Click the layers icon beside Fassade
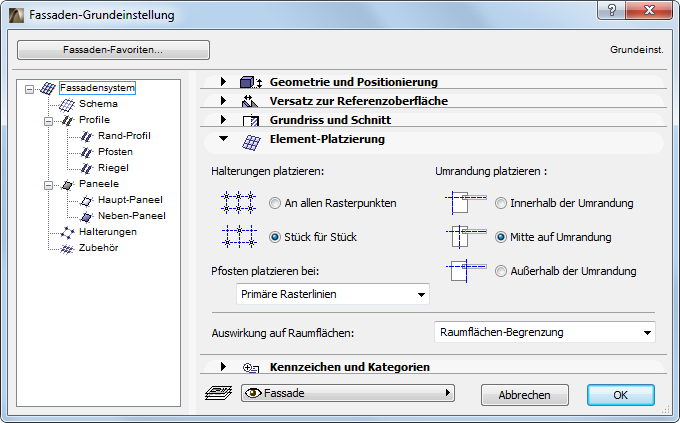This screenshot has width=680, height=423. coord(219,393)
